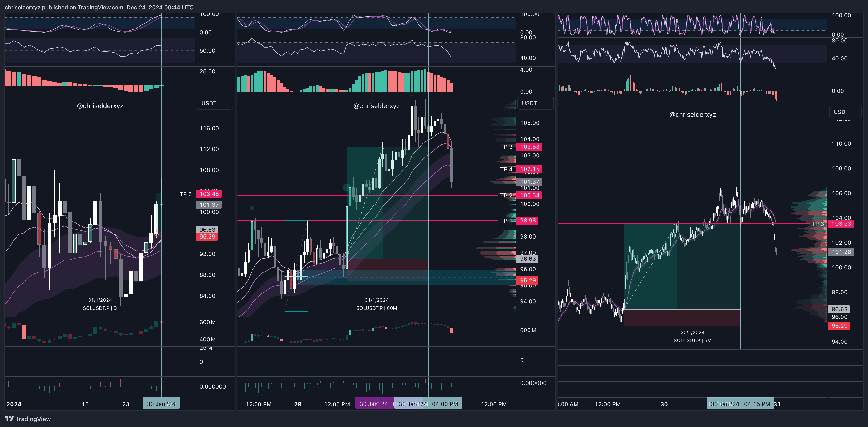This screenshot has width=868, height=427.
Task: Click SOLUSDT.P | D chart label
Action: tap(100, 308)
